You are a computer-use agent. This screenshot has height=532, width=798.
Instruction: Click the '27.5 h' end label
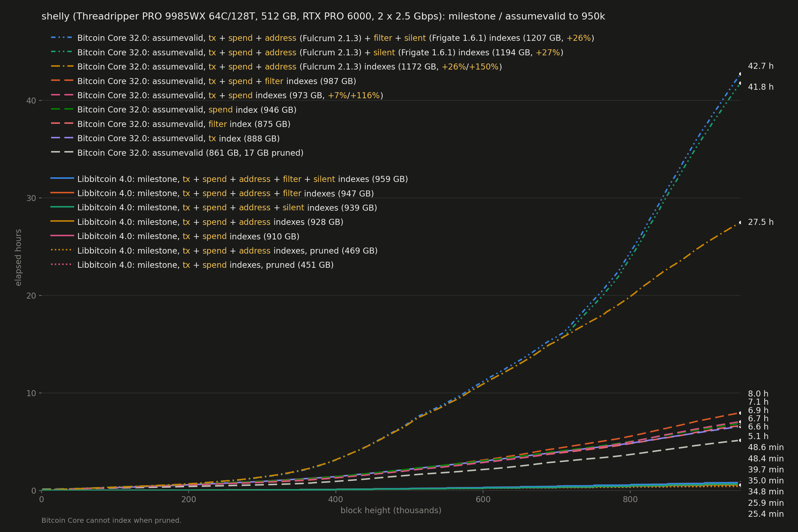coord(761,222)
